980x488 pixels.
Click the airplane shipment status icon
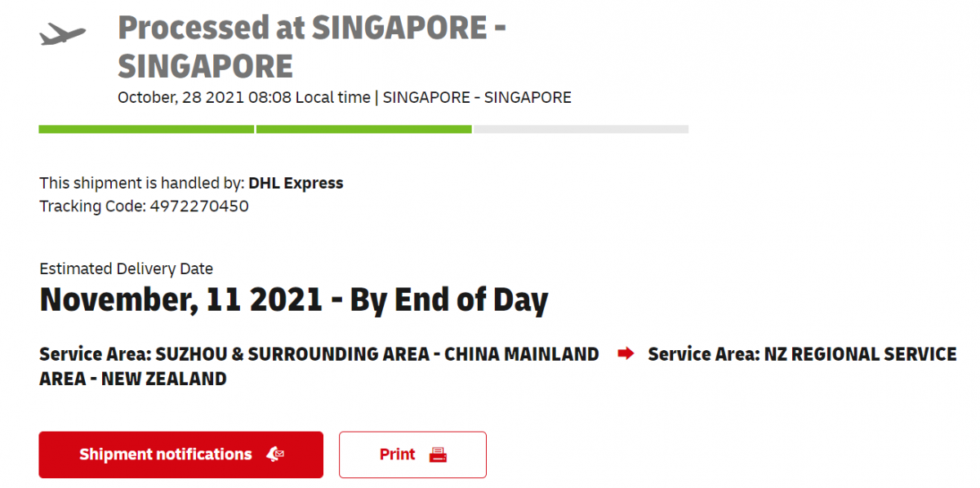click(62, 34)
